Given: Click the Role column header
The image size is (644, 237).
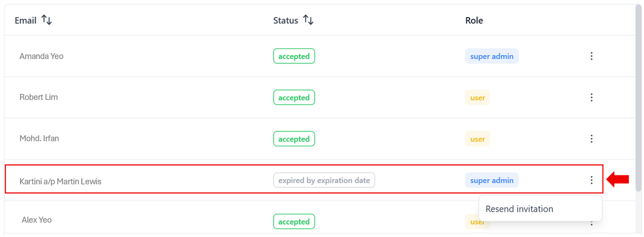Looking at the screenshot, I should [x=474, y=20].
